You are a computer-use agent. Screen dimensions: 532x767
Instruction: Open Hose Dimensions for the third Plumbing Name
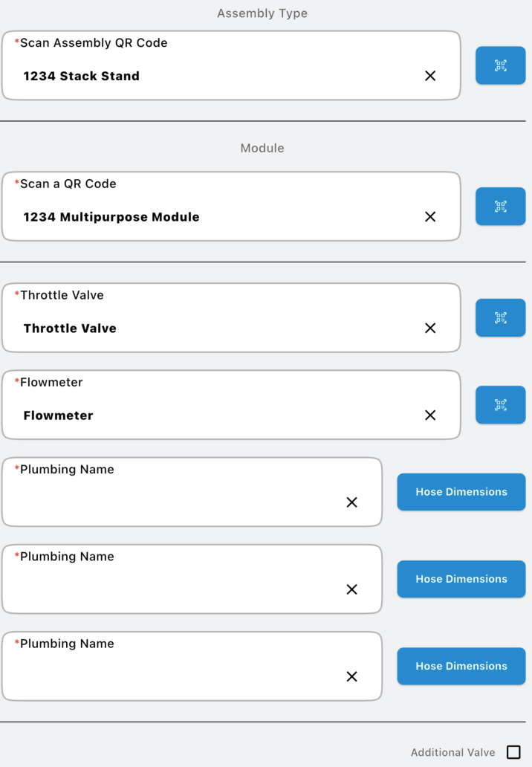pos(461,666)
